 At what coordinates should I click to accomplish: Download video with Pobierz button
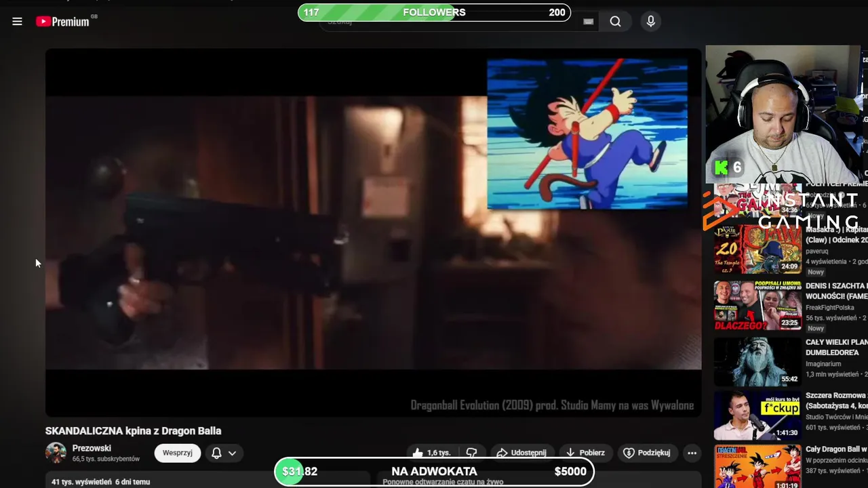point(585,453)
